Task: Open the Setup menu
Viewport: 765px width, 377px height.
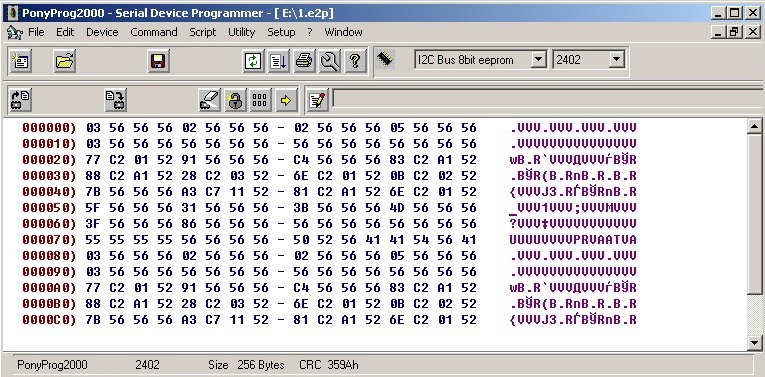Action: point(281,32)
